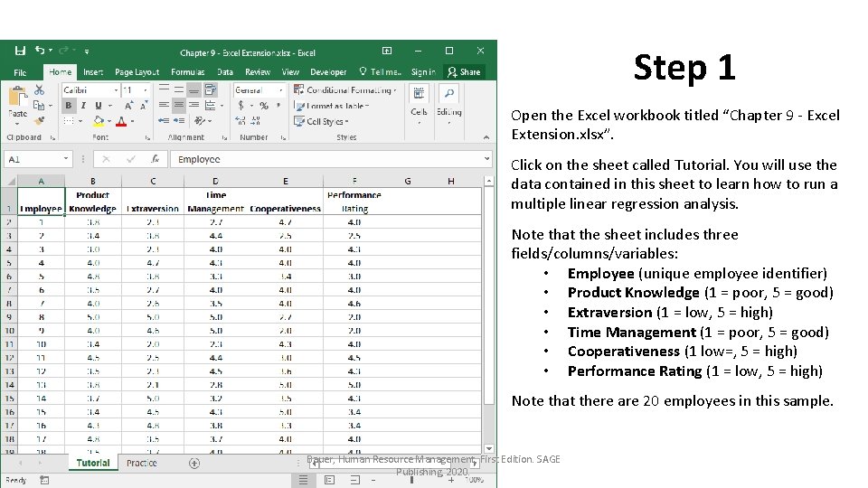This screenshot has height=488, width=868.
Task: Switch to the Page Layout tab
Action: (x=137, y=72)
